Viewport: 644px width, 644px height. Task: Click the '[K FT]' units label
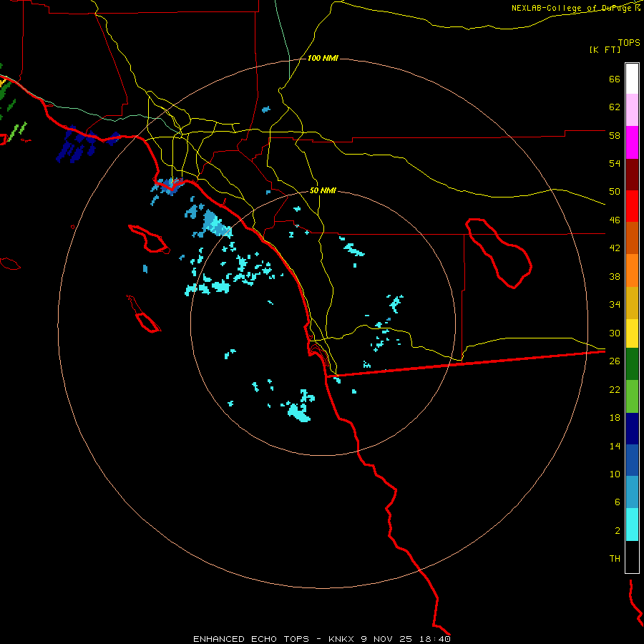coord(605,49)
